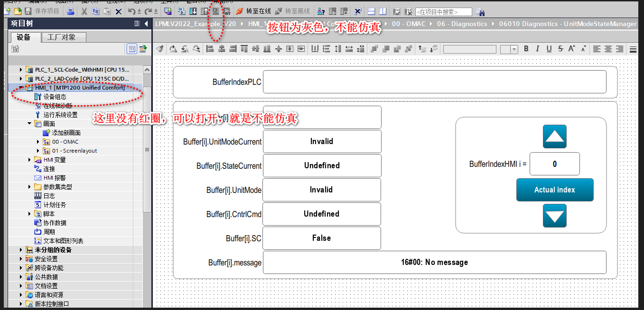The width and height of the screenshot is (644, 310).
Task: Click the Print icon in the toolbar
Action: pos(70,11)
